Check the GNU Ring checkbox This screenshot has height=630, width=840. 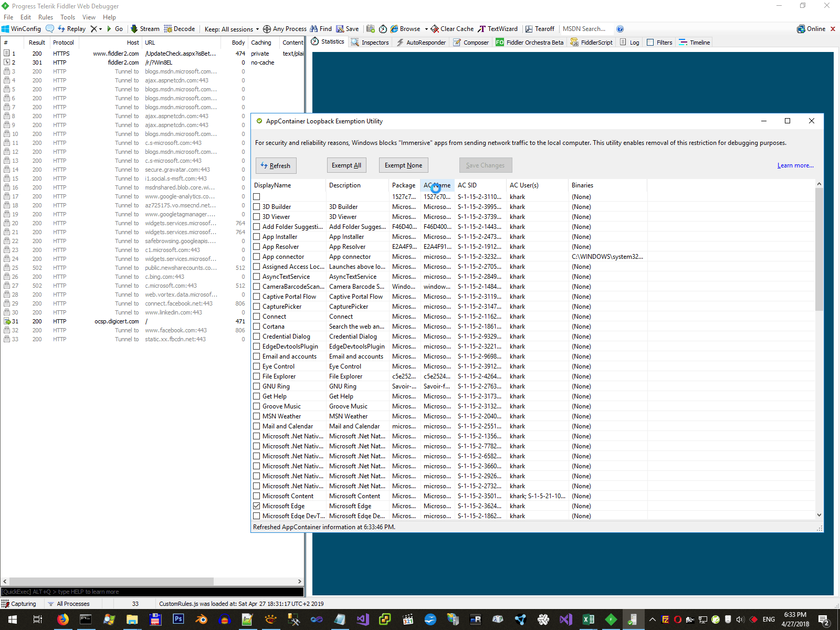(257, 386)
